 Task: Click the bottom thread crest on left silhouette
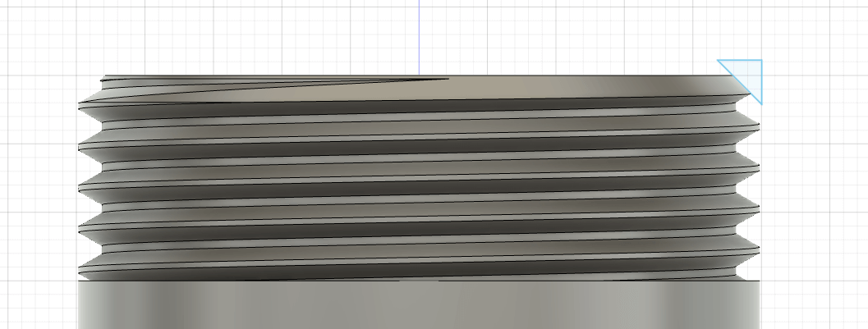80,271
